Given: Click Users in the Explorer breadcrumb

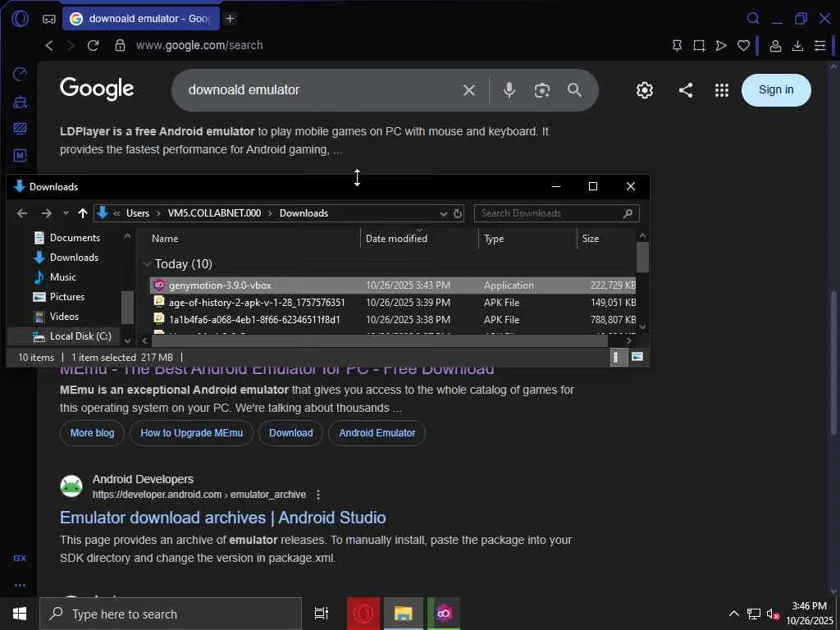Looking at the screenshot, I should (x=138, y=213).
